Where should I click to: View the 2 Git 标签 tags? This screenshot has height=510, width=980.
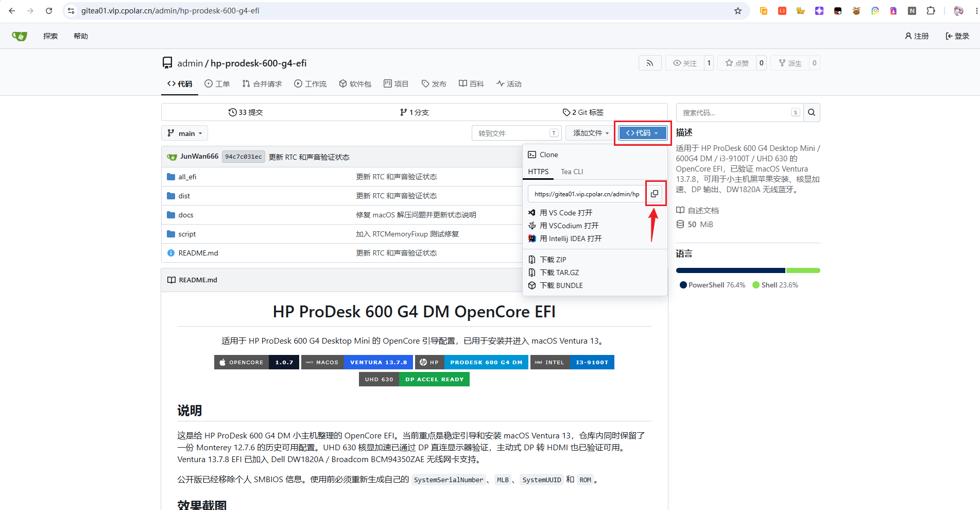point(583,112)
